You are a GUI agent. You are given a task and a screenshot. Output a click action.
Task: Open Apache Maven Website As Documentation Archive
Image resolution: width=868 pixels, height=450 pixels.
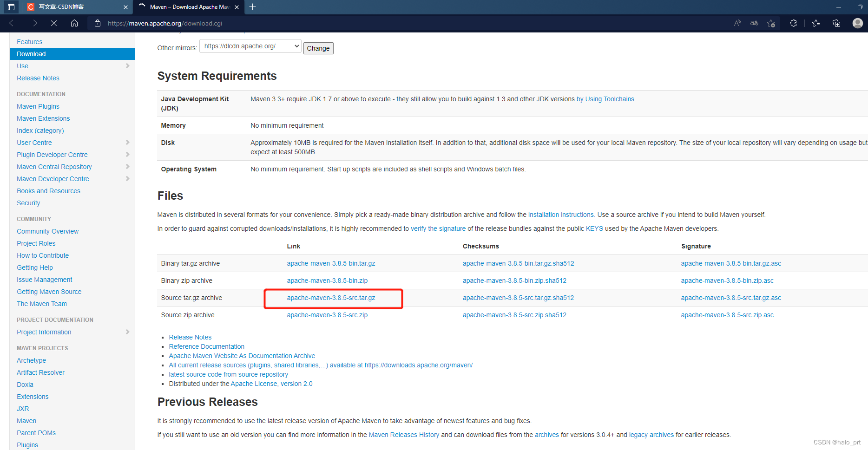(242, 356)
